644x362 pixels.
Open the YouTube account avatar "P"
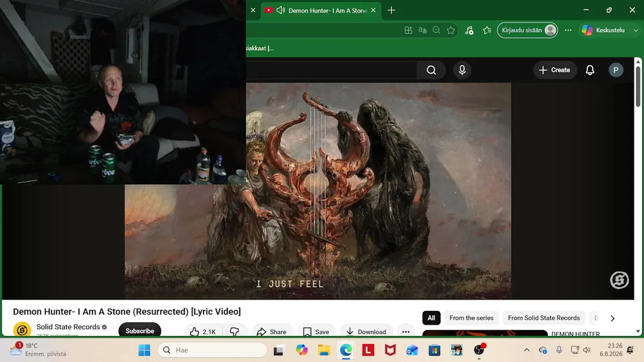(616, 70)
